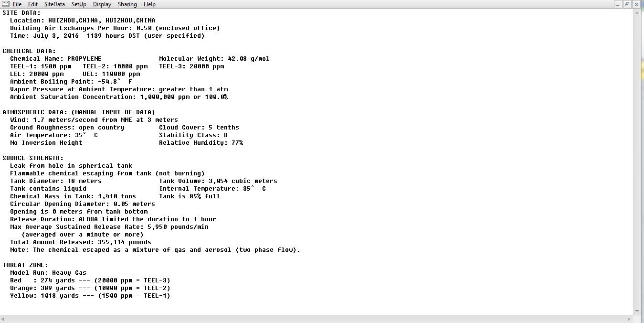The image size is (644, 323).
Task: Open the document icon system menu
Action: (5, 4)
